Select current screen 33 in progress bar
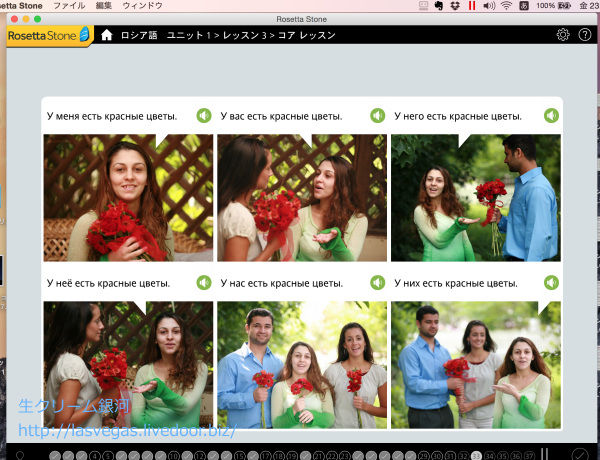Screen dimensions: 600x460 point(476,456)
